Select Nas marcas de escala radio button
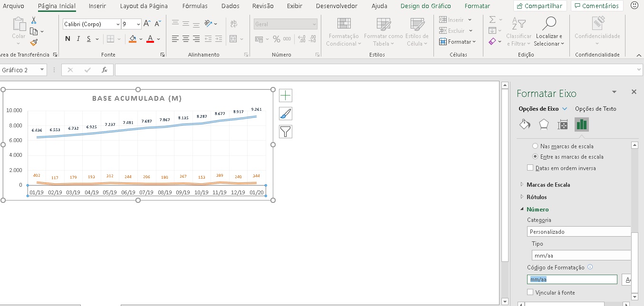Viewport: 644px width, 306px height. [x=535, y=146]
